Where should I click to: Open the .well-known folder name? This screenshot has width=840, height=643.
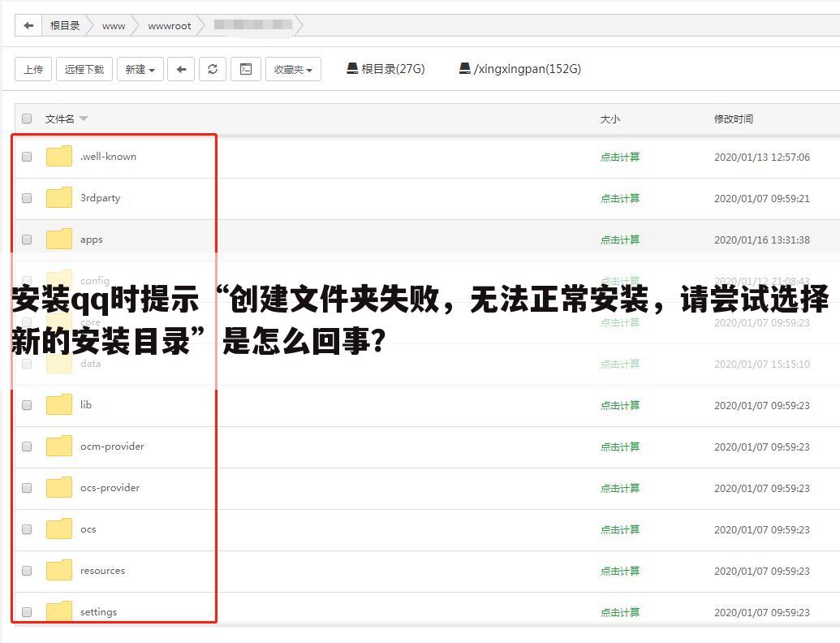coord(108,157)
